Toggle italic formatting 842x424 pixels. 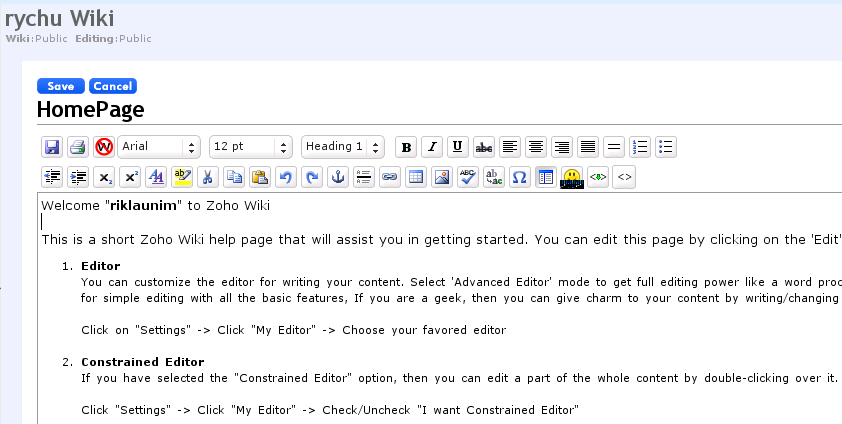click(x=432, y=147)
